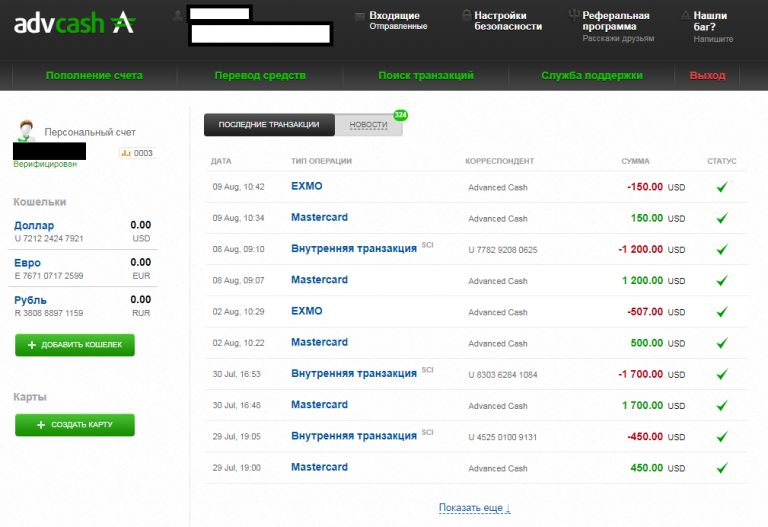Image resolution: width=768 pixels, height=527 pixels.
Task: Click the 324 news counter badge
Action: [x=401, y=115]
